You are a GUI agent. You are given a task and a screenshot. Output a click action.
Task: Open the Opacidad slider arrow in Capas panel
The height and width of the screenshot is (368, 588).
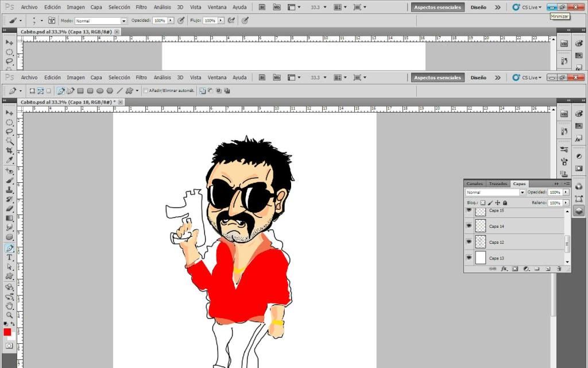click(566, 192)
